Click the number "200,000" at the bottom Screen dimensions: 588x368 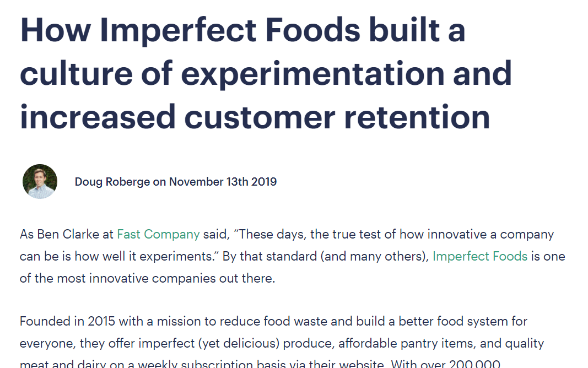pyautogui.click(x=474, y=365)
